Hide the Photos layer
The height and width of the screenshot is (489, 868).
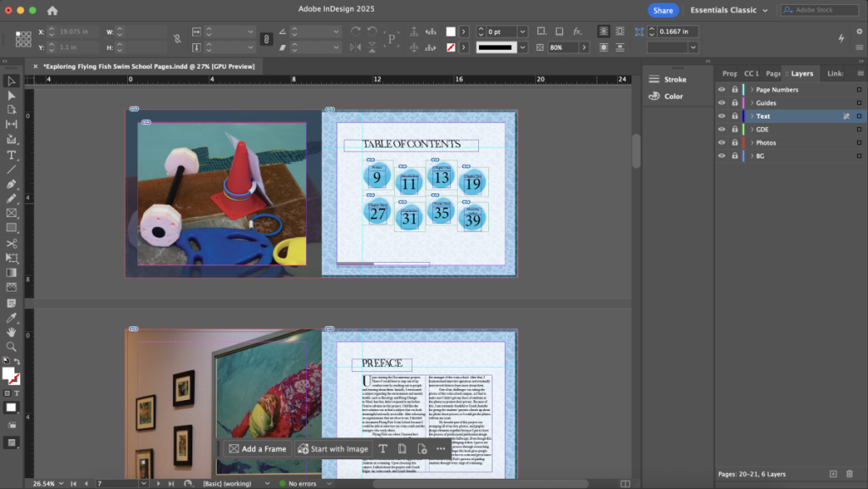coord(721,142)
